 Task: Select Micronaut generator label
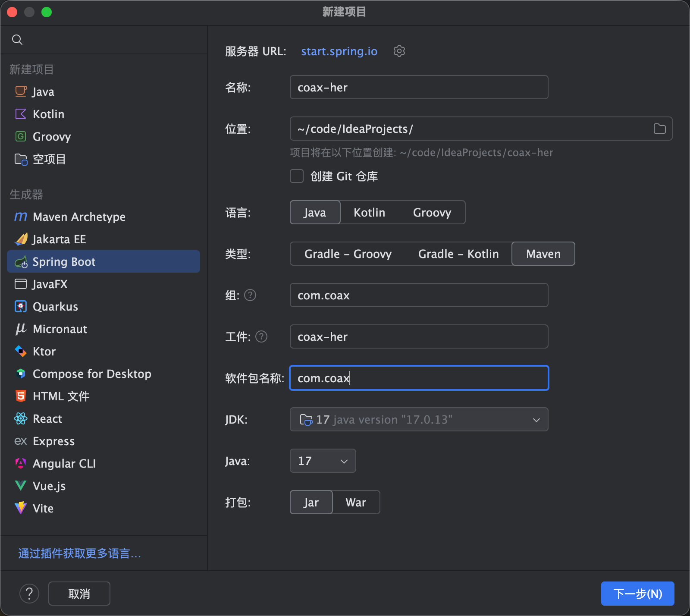click(x=60, y=329)
